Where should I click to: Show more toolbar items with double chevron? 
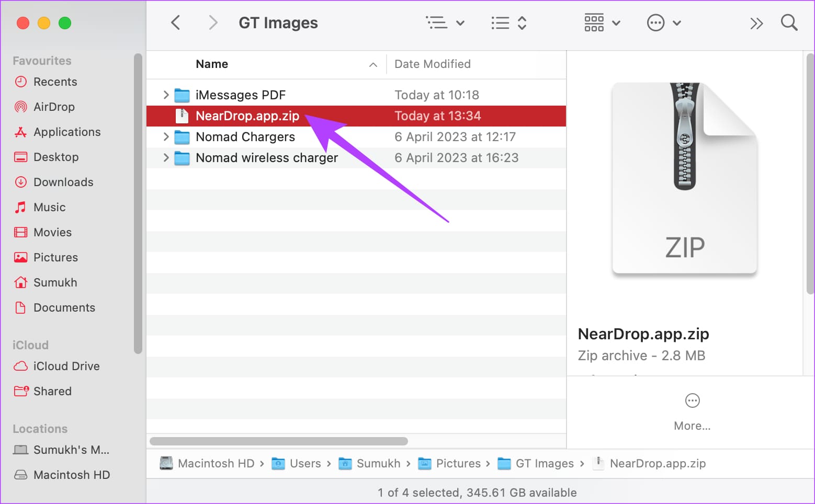point(756,23)
